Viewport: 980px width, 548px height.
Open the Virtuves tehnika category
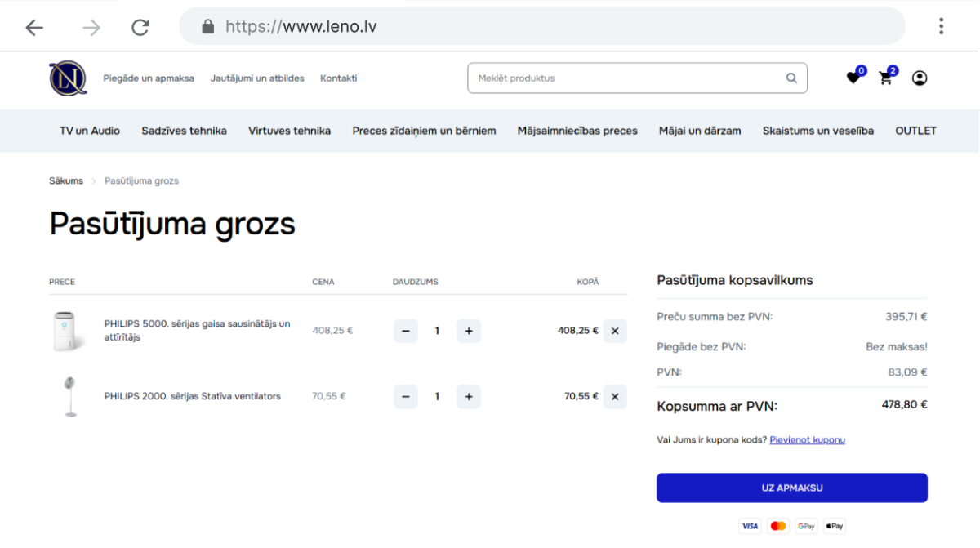pyautogui.click(x=289, y=131)
